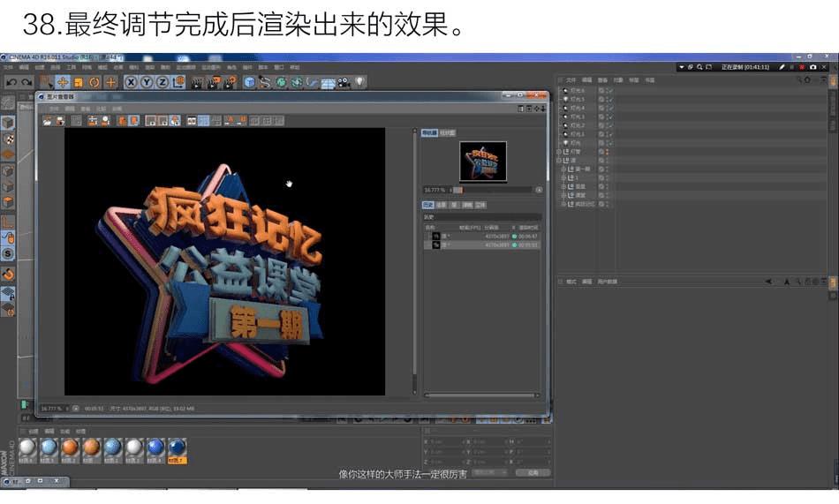Image resolution: width=839 pixels, height=504 pixels.
Task: Open the 文件 menu in Object Manager
Action: tap(571, 80)
